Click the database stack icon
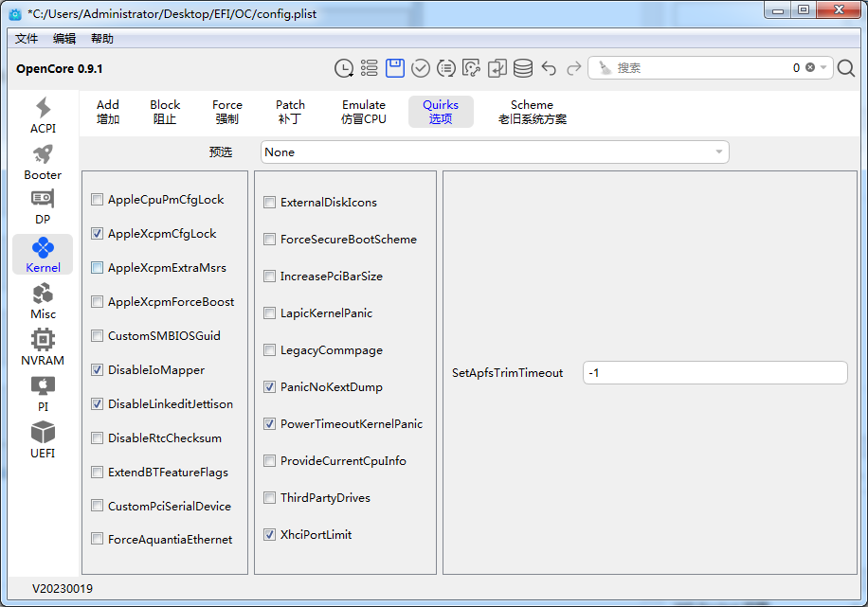 click(x=523, y=68)
